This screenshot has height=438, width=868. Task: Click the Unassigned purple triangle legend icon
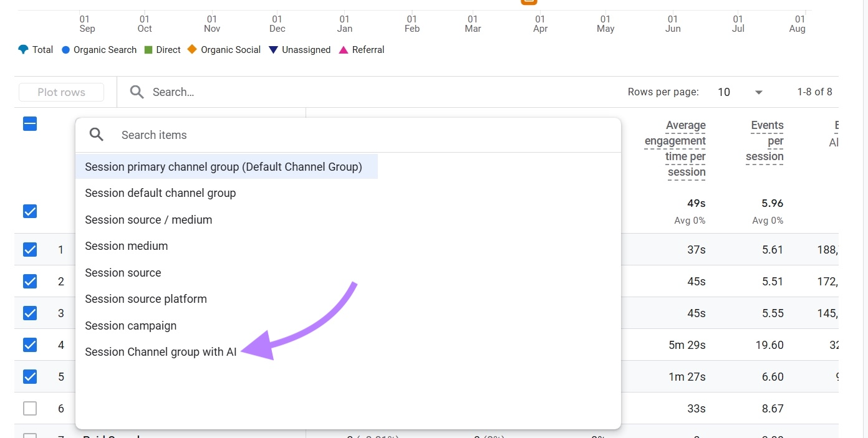pos(274,49)
